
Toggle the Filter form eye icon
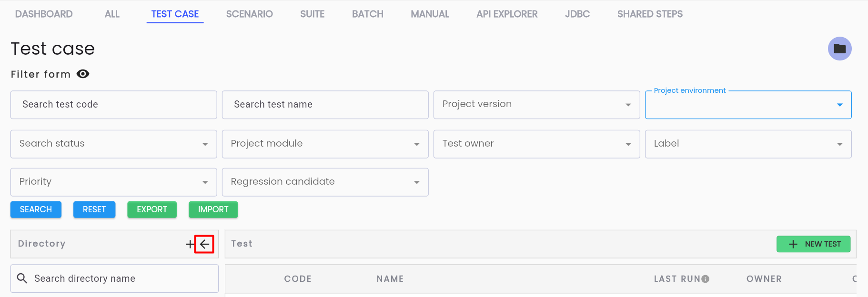[83, 74]
